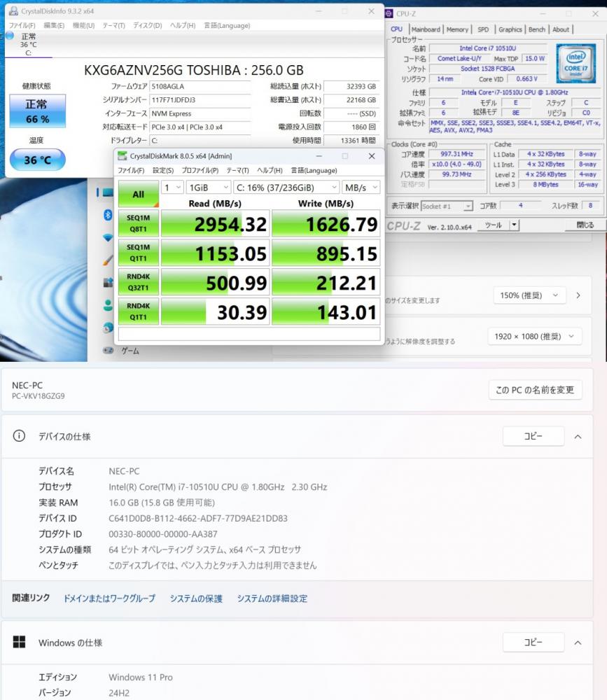The width and height of the screenshot is (607, 700).
Task: Open CrystalDiskInfo 機能(U) menu
Action: tap(83, 25)
